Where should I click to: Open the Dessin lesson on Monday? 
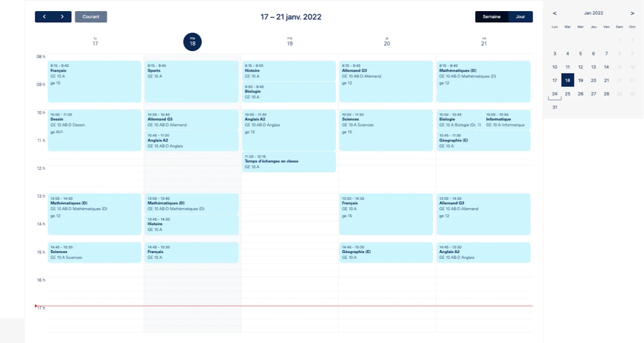click(x=94, y=130)
